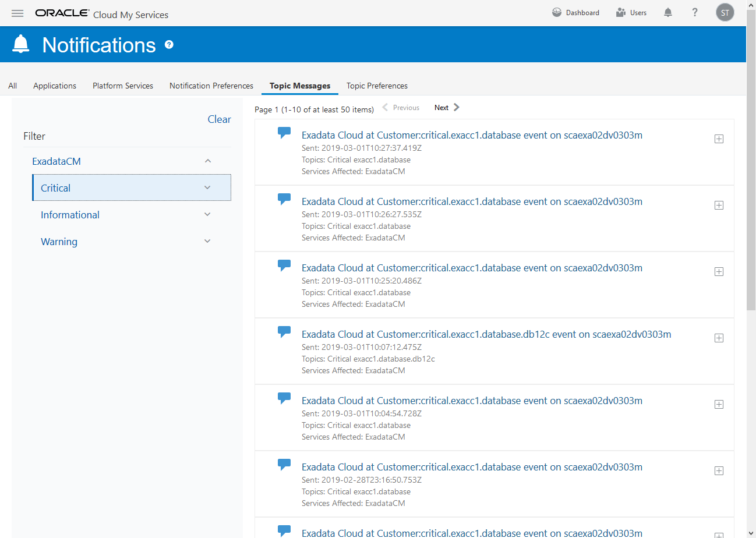The width and height of the screenshot is (756, 538).
Task: Click 'Page 1 (1-10 of at least 50 items)' text
Action: click(315, 109)
